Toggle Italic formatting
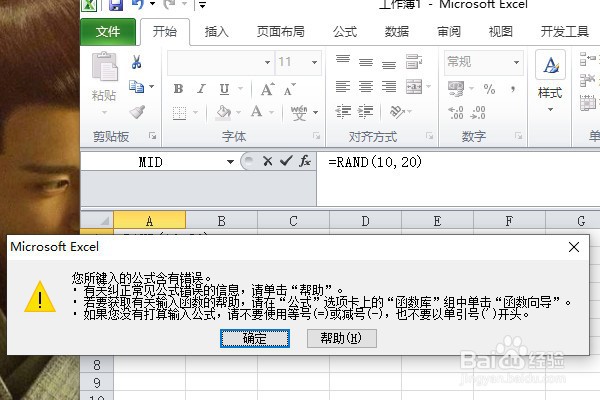Viewport: 600px width, 400px height. pyautogui.click(x=201, y=89)
